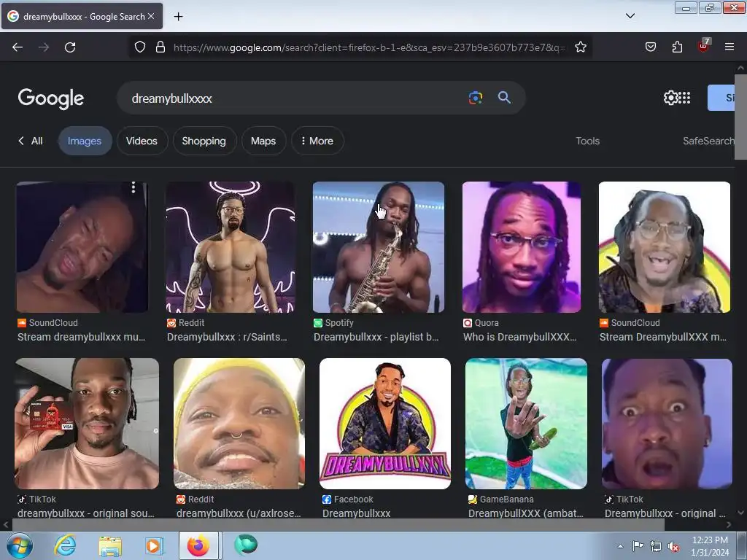This screenshot has height=560, width=747.
Task: Switch to the Shopping tab
Action: (204, 141)
